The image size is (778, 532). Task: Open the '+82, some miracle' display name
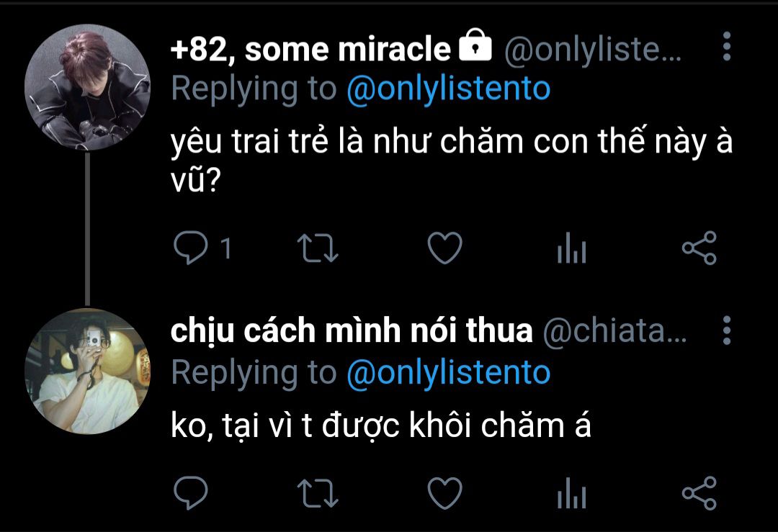tap(310, 50)
